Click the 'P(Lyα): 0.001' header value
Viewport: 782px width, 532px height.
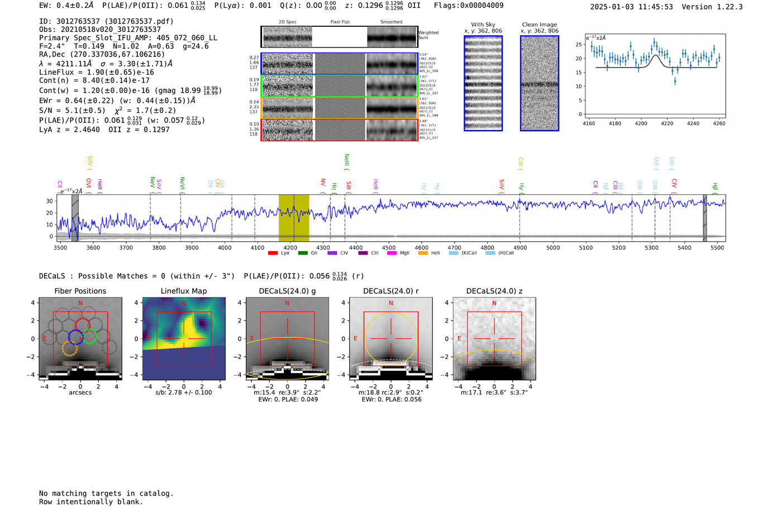click(x=243, y=6)
